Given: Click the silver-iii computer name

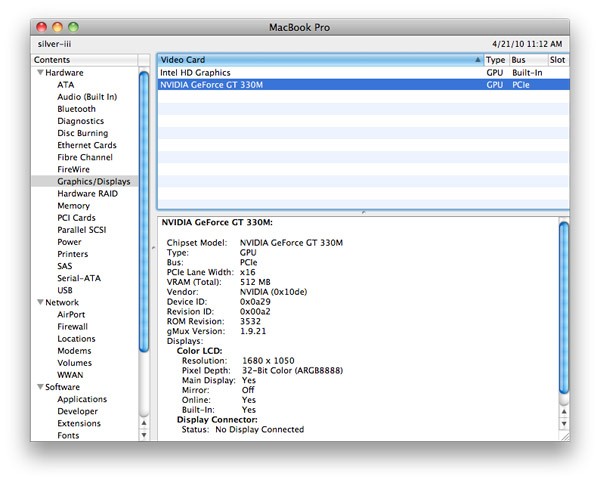Looking at the screenshot, I should tap(54, 44).
